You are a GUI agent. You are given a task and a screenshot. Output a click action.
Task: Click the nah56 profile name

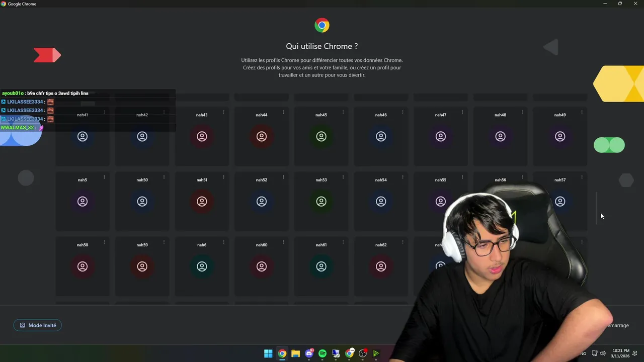coord(500,180)
